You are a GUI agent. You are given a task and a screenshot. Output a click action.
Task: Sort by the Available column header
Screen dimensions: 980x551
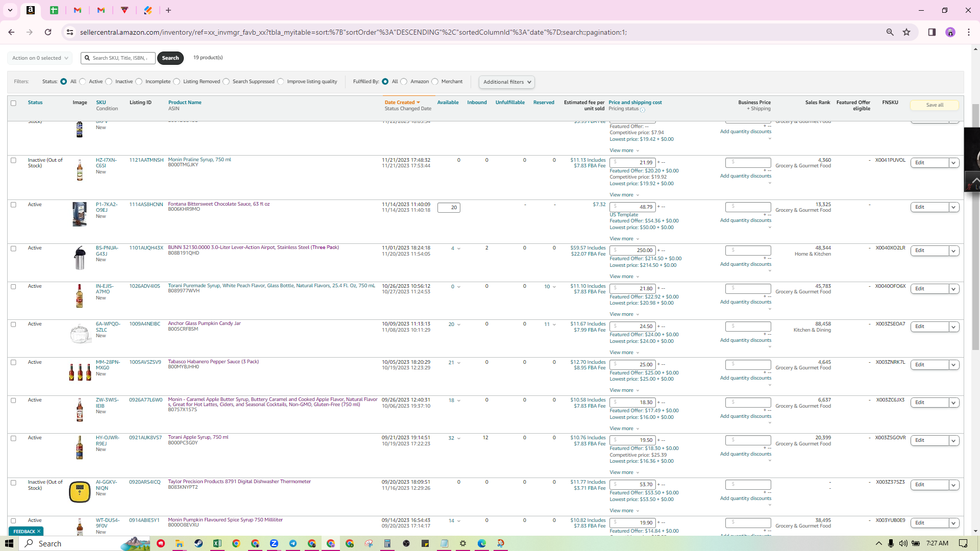point(448,103)
